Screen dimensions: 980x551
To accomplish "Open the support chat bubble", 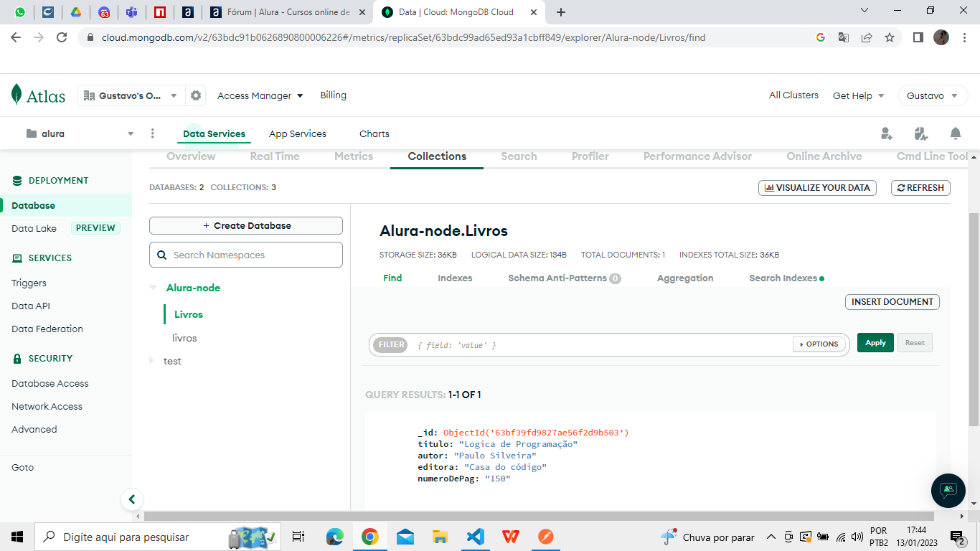I will pos(948,491).
